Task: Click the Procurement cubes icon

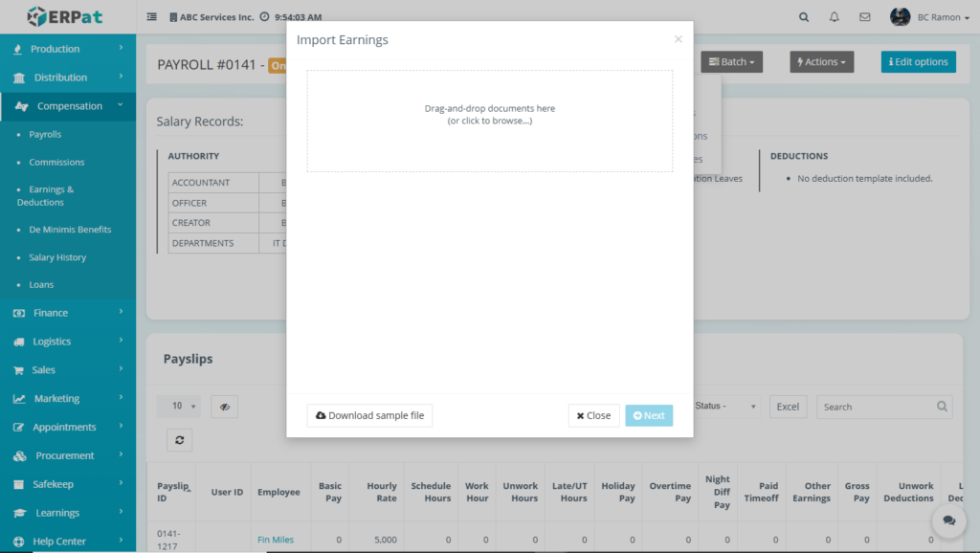Action: click(x=20, y=456)
